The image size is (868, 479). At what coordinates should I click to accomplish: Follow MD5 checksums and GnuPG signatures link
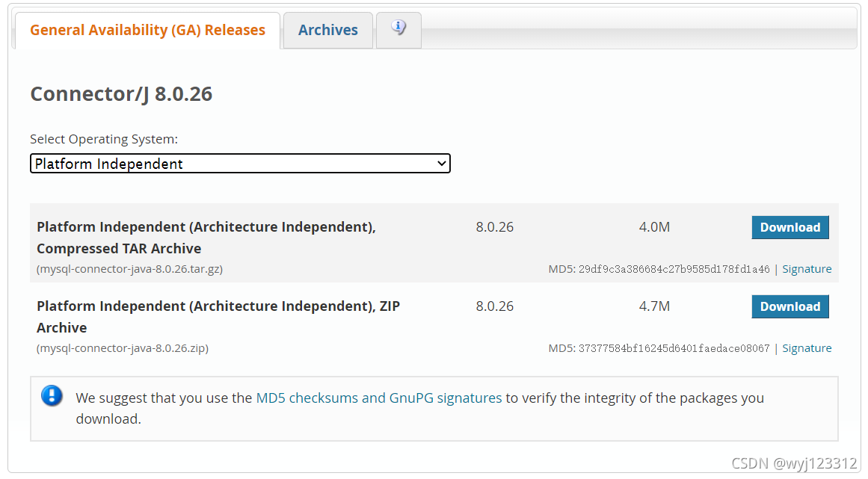click(378, 398)
